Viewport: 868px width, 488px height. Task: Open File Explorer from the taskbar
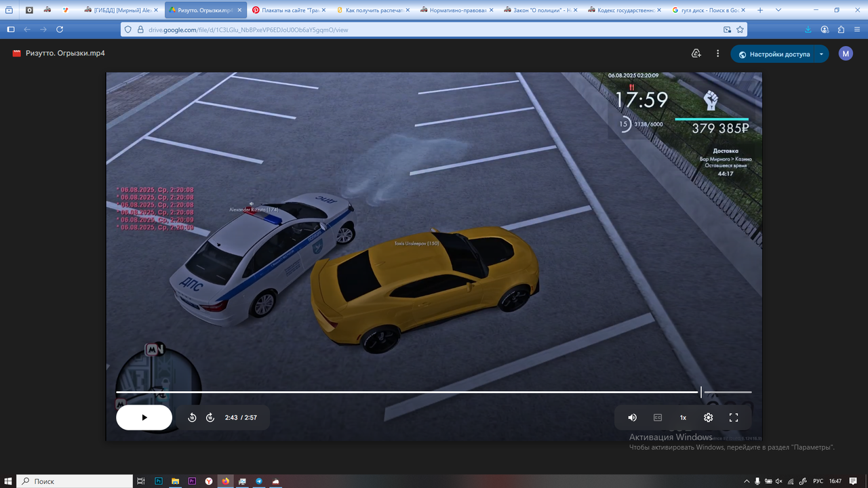[175, 481]
